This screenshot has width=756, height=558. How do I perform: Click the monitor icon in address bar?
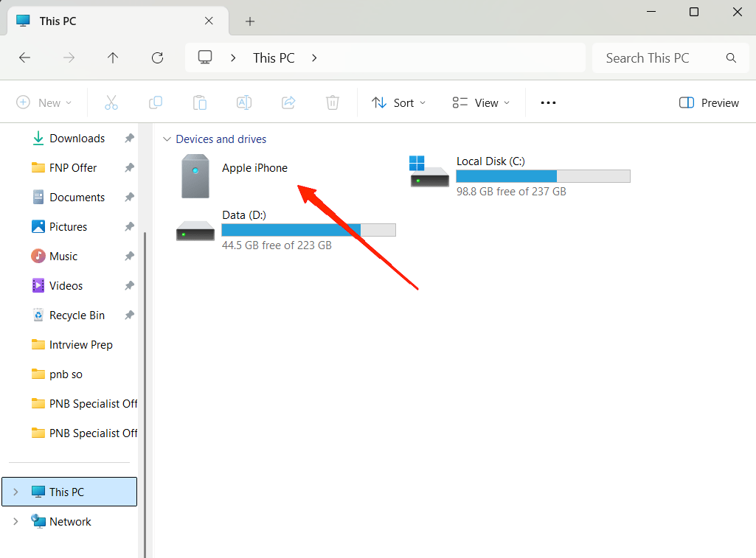pos(205,57)
